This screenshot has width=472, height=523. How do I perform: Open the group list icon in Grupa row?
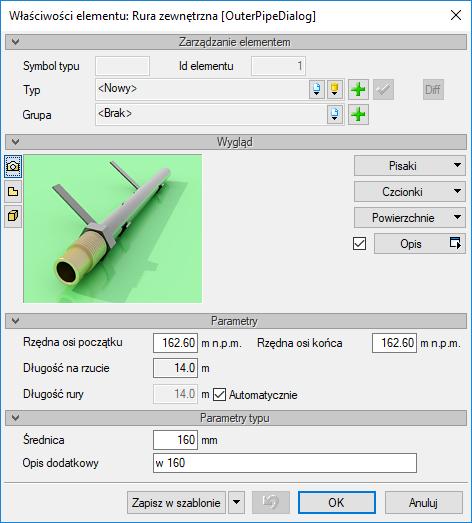(x=335, y=114)
